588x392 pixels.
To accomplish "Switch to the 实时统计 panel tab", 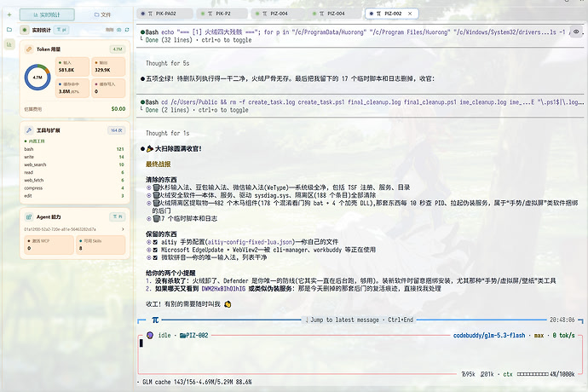I will pyautogui.click(x=47, y=14).
